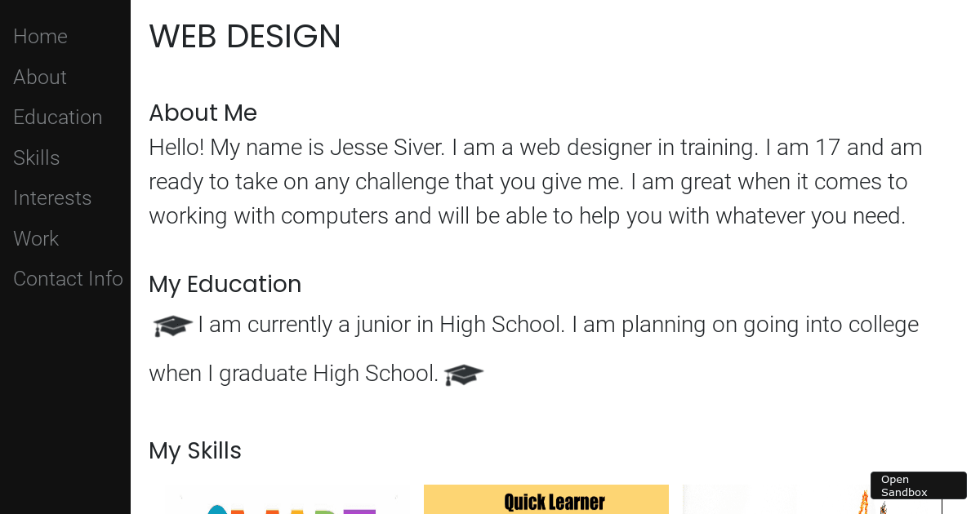
Task: Click the About Me section heading
Action: [x=203, y=113]
